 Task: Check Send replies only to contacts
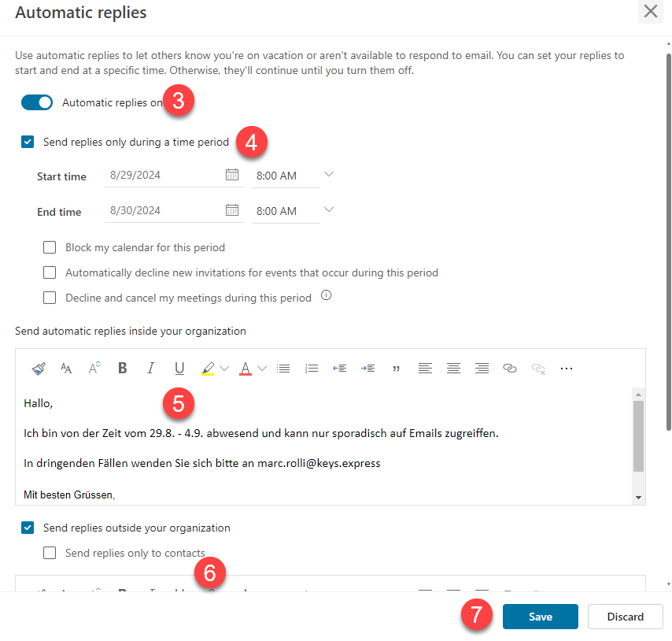50,553
